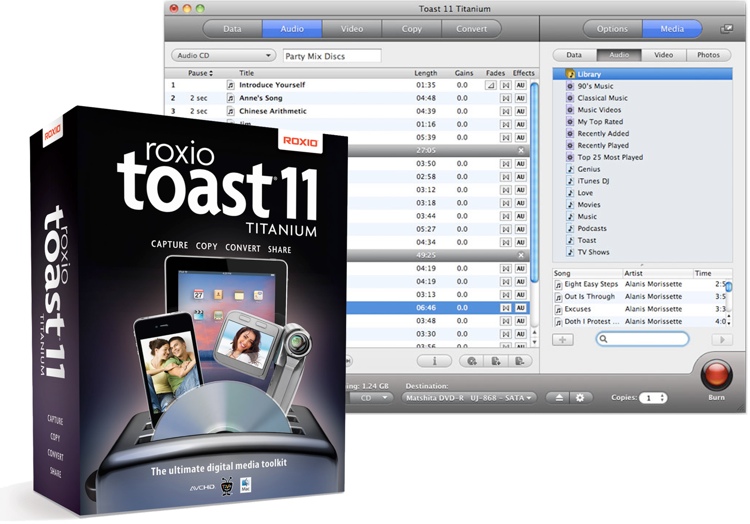Open the CD disc type dropdown
The image size is (750, 524).
point(371,398)
